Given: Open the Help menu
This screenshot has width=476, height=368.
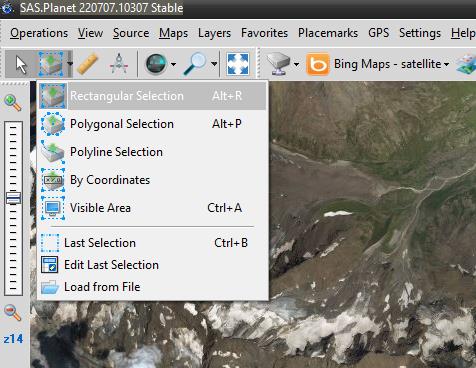Looking at the screenshot, I should pyautogui.click(x=463, y=33).
